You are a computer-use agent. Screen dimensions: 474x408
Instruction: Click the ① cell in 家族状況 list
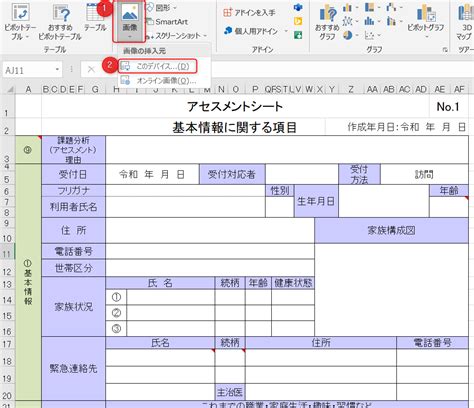click(x=116, y=297)
